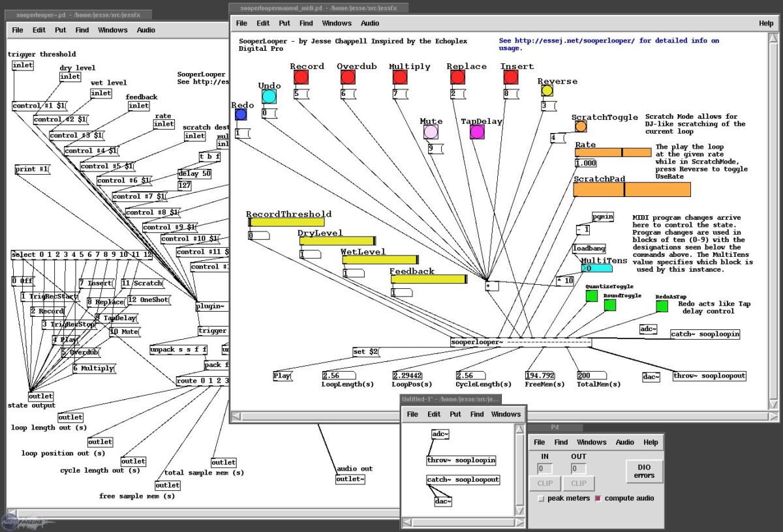Click the orange ScratchPad slider
The width and height of the screenshot is (783, 532).
[632, 190]
